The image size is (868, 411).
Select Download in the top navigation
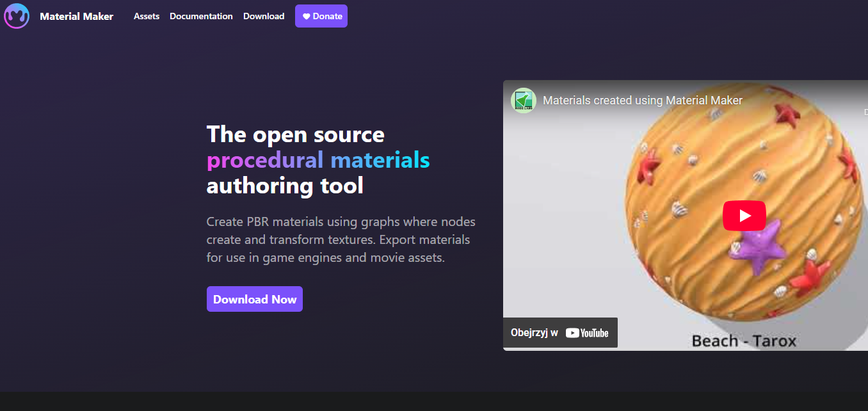264,16
